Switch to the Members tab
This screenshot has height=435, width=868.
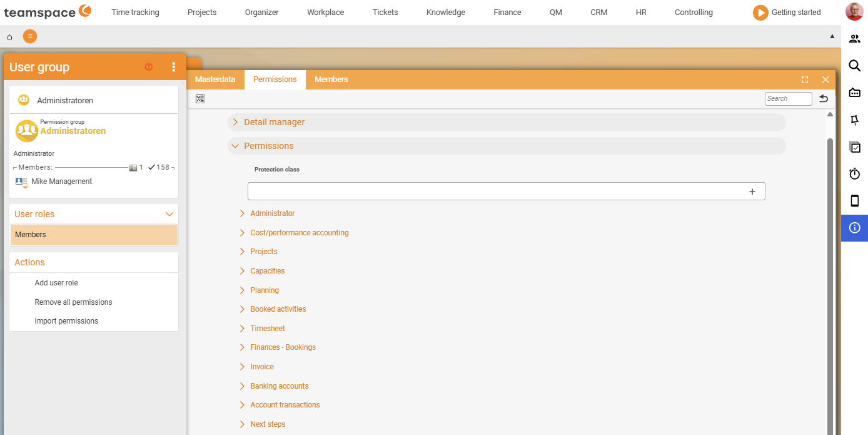[331, 79]
